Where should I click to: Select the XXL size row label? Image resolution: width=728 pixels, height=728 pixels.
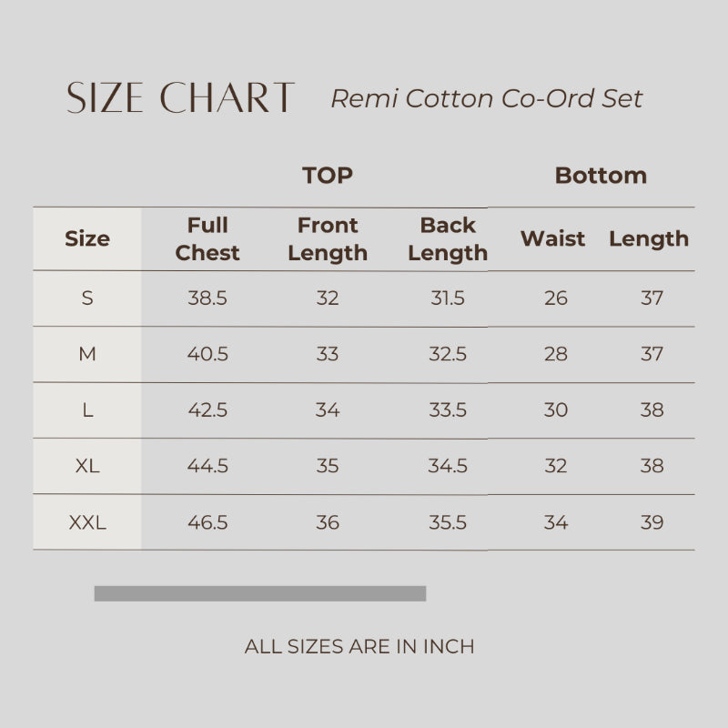pyautogui.click(x=87, y=523)
